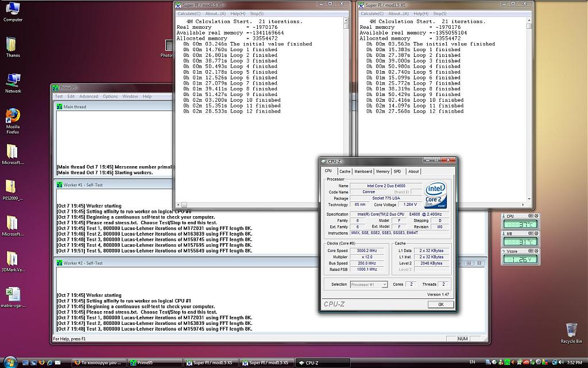588x368 pixels.
Task: Select the CPU tab in CPU-Z
Action: pyautogui.click(x=328, y=171)
